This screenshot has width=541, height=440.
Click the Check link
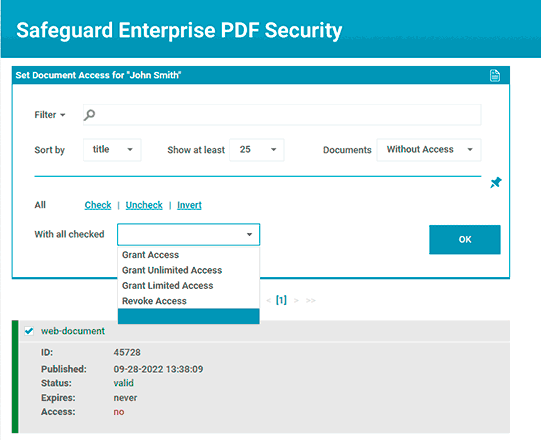coord(98,205)
